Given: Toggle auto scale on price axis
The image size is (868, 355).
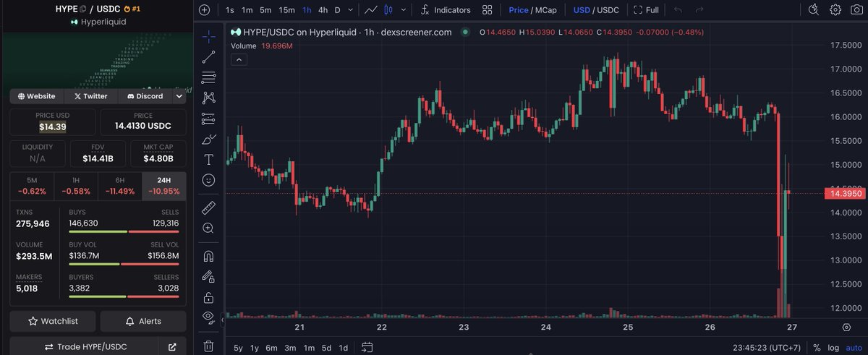Looking at the screenshot, I should [x=854, y=348].
